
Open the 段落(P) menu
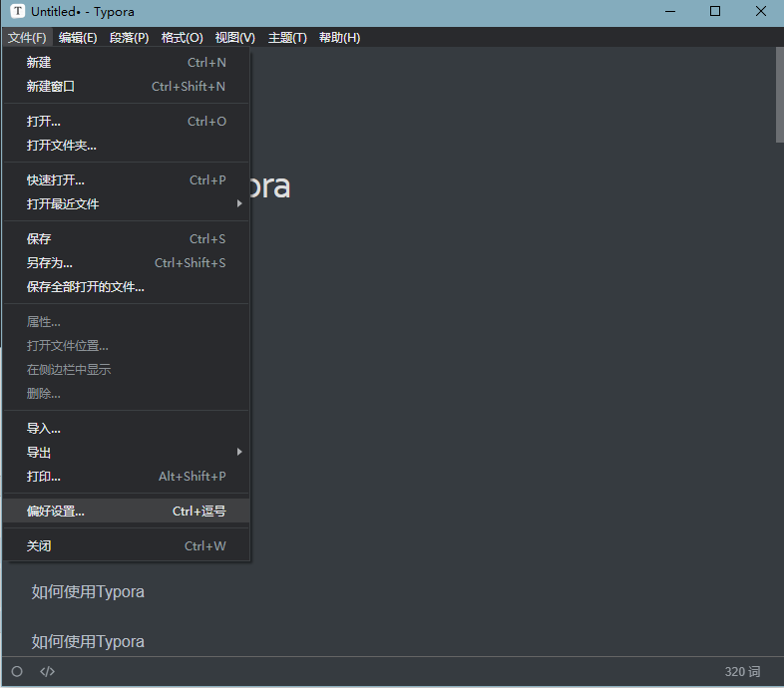(129, 38)
